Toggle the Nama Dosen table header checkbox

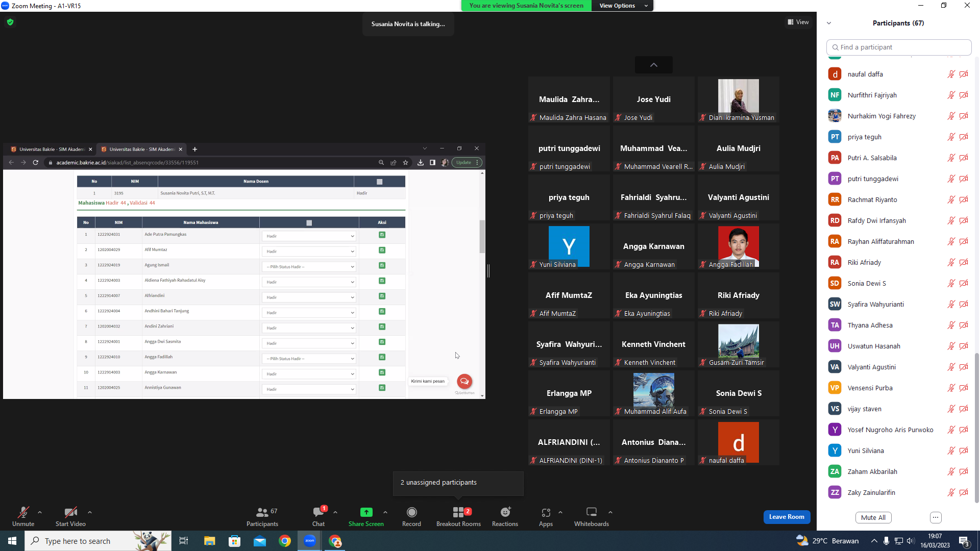(379, 182)
